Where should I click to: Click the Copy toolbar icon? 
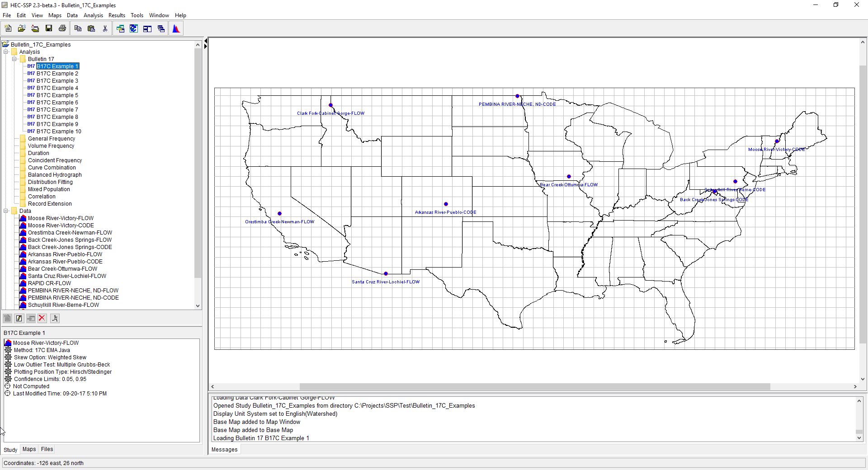point(78,28)
